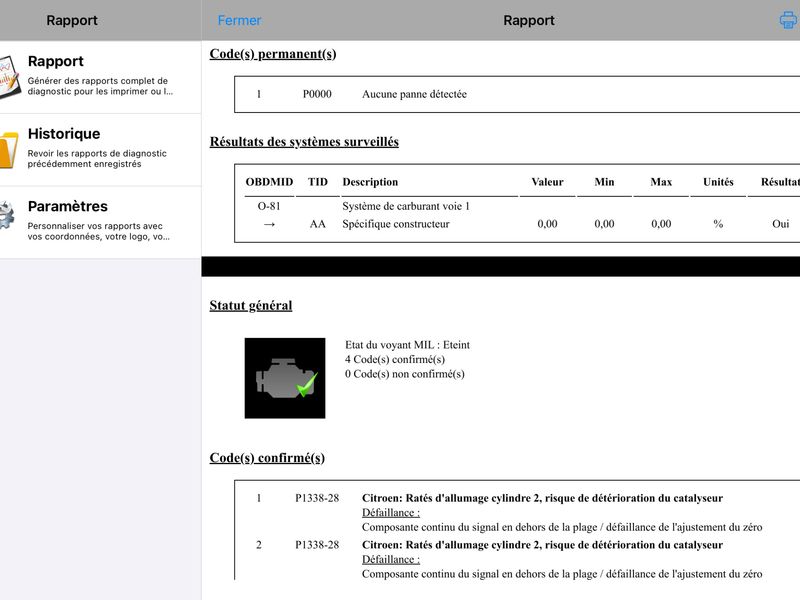This screenshot has width=800, height=600.
Task: Click the Statut général heading
Action: (251, 306)
